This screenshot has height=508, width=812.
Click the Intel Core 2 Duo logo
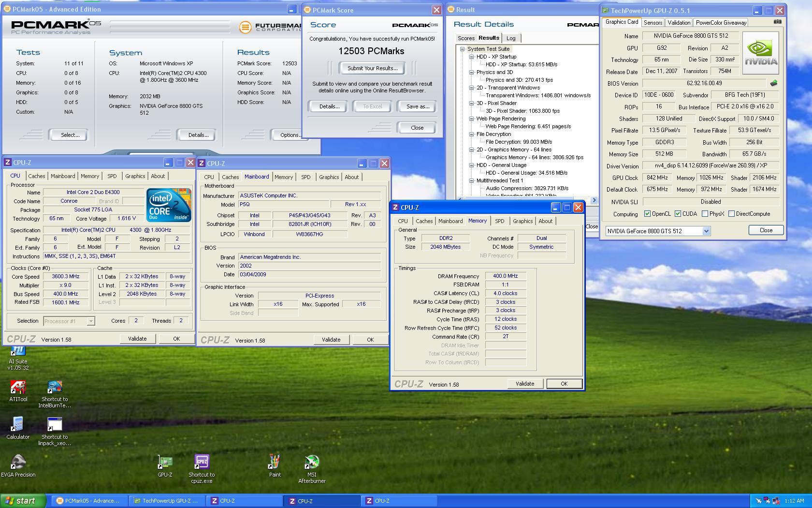[169, 205]
